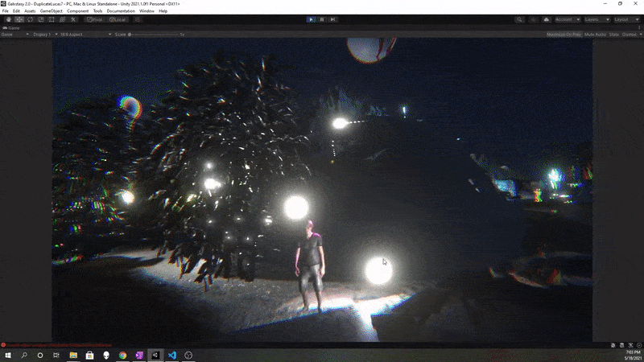Toggle the Stats overlay

click(x=614, y=35)
